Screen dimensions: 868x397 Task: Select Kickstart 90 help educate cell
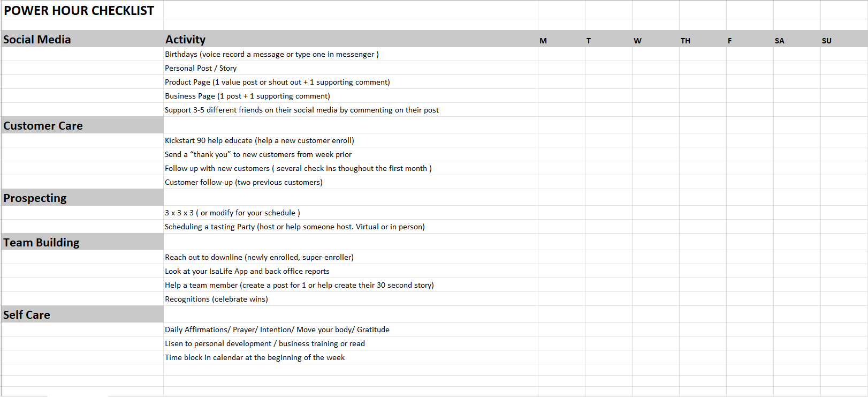(x=351, y=140)
